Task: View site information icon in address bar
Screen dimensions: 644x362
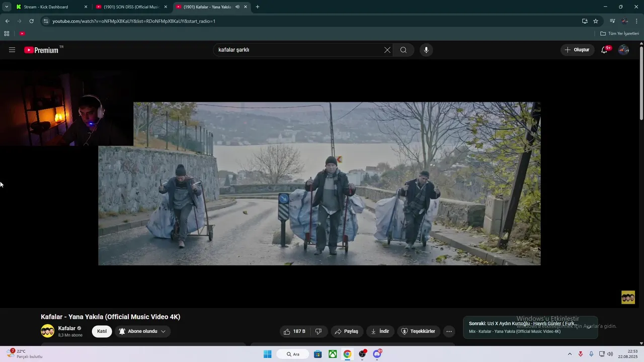Action: pos(46,21)
